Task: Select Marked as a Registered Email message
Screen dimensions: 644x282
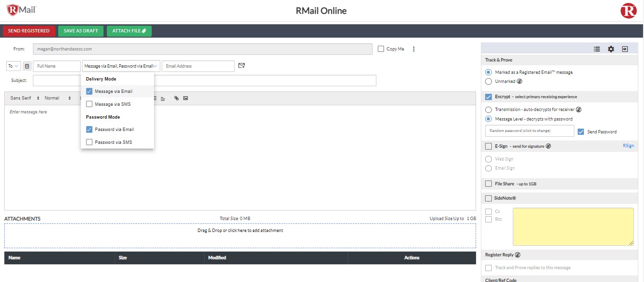Action: point(488,72)
